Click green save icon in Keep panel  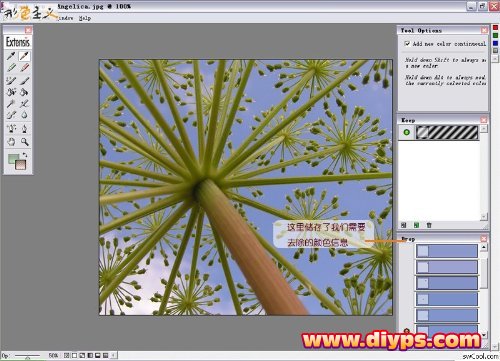coord(416,225)
